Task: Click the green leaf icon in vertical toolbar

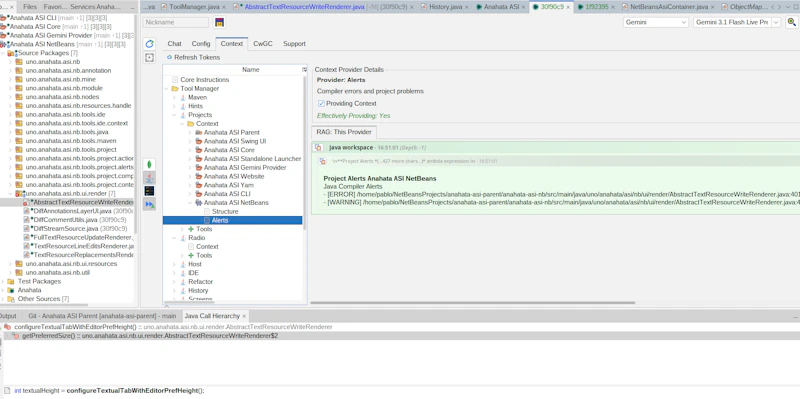Action: click(x=149, y=164)
